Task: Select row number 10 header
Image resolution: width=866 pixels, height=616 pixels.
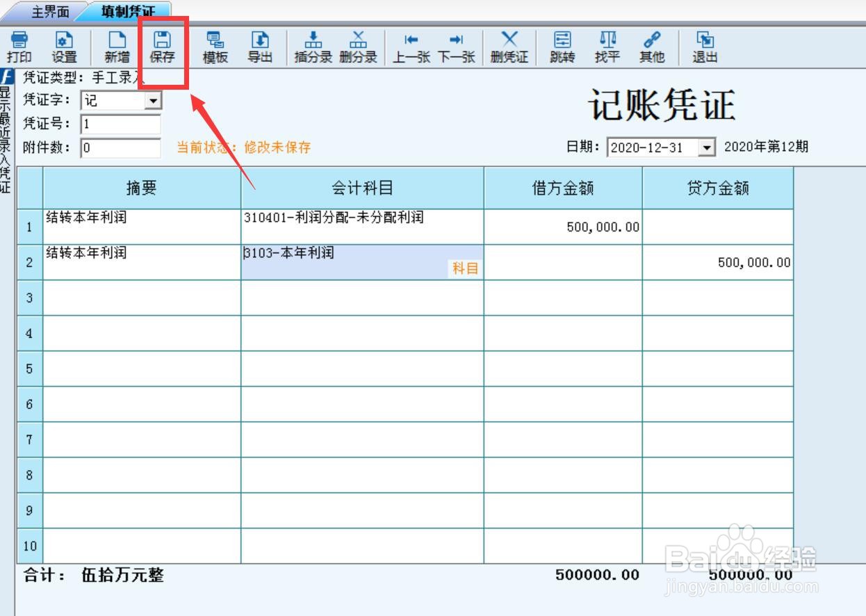Action: 30,546
